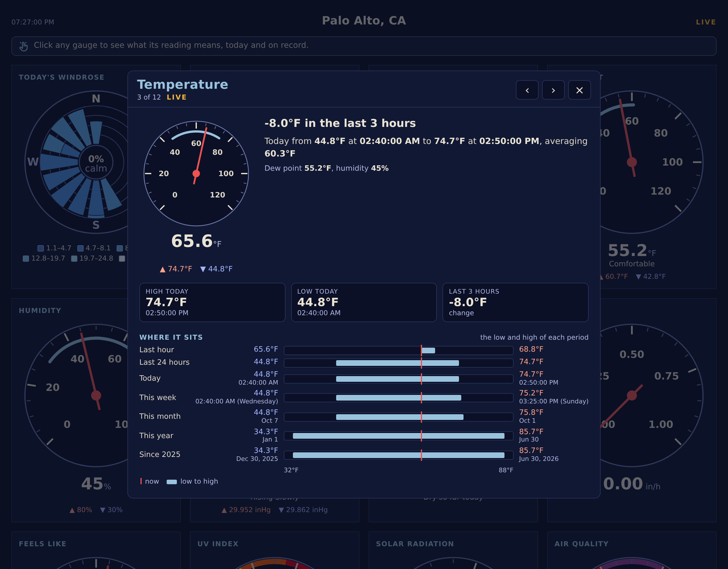Screen dimensions: 728x569
Task: Click the Temperature dialog title
Action: 182,84
